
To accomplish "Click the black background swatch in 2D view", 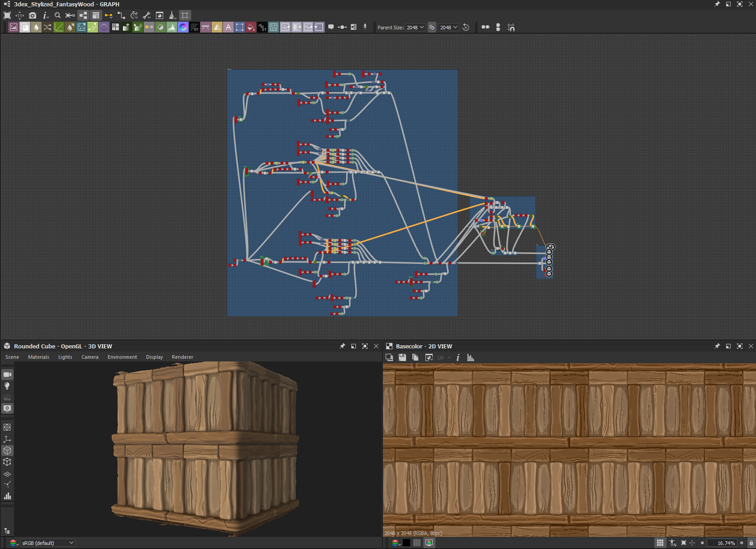I will 407,543.
